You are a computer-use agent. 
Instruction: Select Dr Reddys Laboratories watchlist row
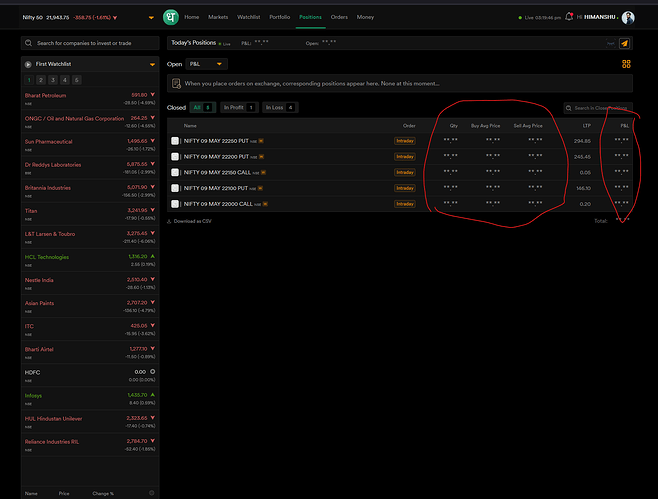tap(90, 168)
